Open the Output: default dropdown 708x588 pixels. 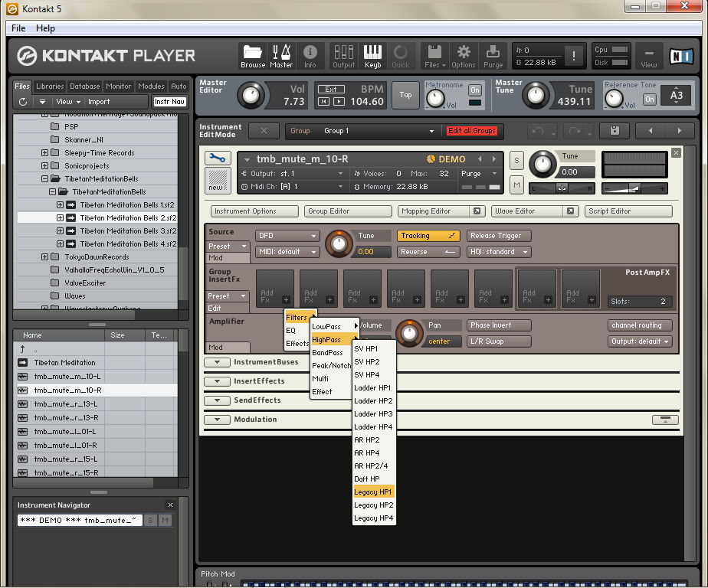click(640, 341)
